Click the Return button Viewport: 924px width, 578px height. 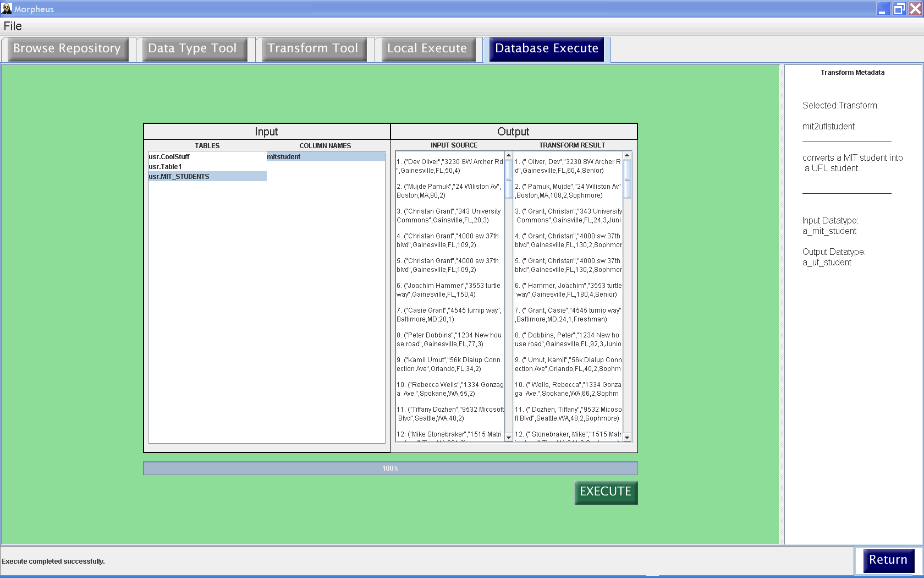888,560
